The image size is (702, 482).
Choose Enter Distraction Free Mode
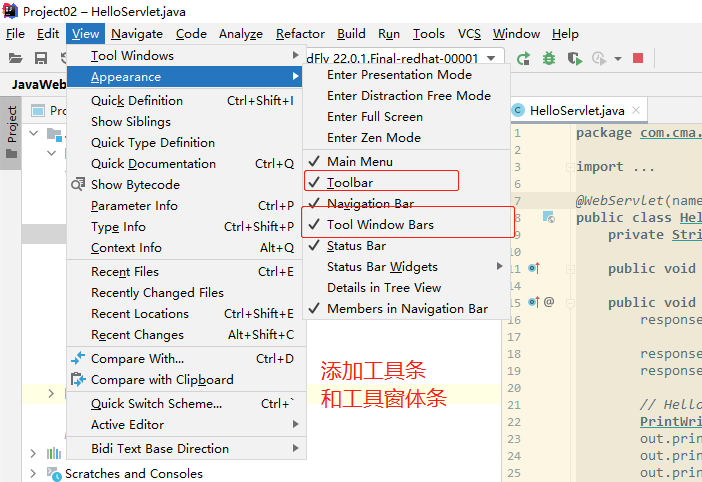coord(409,96)
